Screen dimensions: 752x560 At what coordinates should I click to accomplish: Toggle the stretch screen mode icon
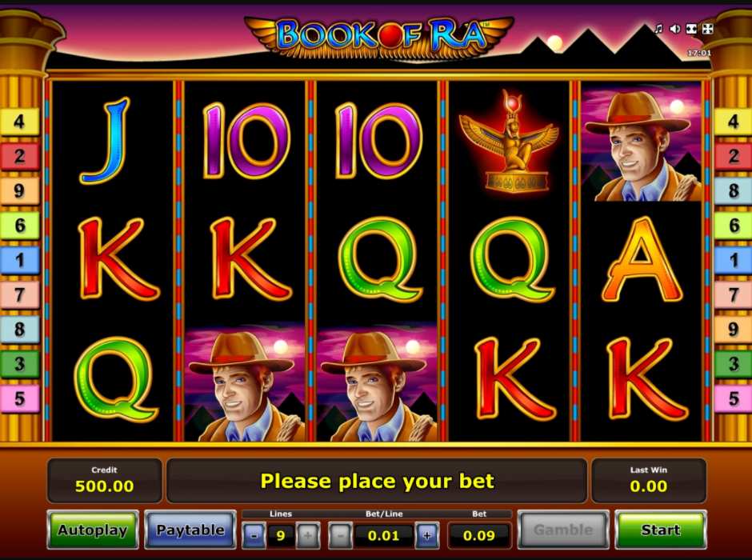coord(691,30)
